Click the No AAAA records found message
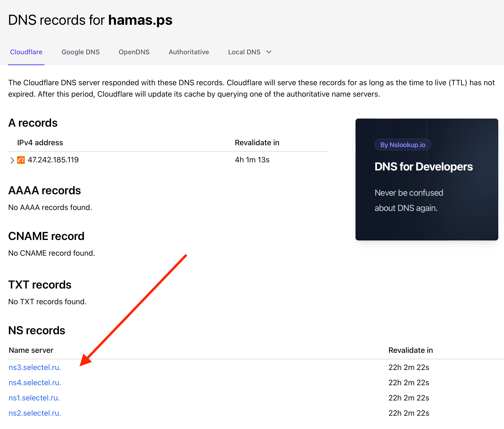 [x=50, y=207]
